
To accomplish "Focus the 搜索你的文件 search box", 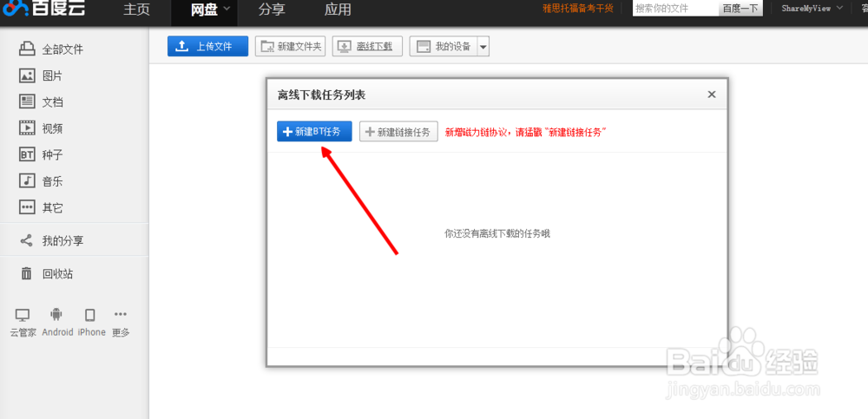I will [675, 9].
